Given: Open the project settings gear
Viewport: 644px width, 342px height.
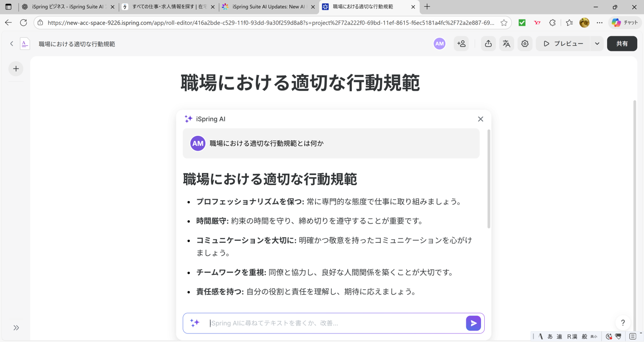Looking at the screenshot, I should (525, 43).
